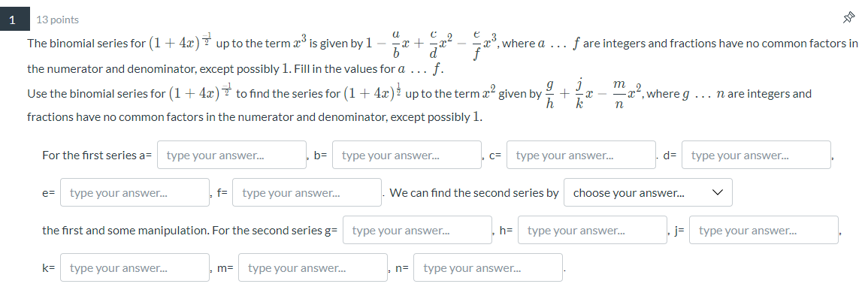Click the sentence starting "Use the binomial series"
This screenshot has height=305, width=868.
128,95
